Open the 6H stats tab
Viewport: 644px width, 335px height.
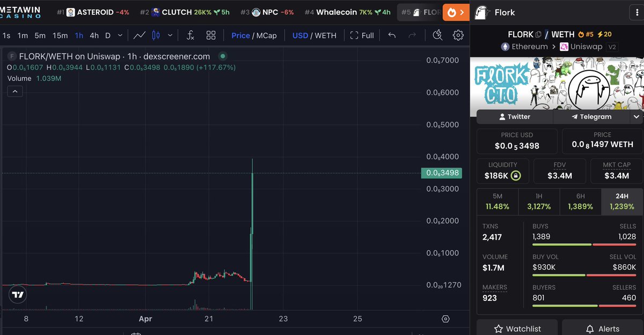tap(580, 202)
